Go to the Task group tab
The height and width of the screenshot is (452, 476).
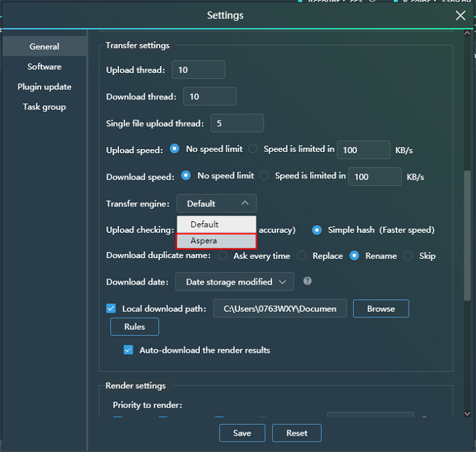coord(44,107)
